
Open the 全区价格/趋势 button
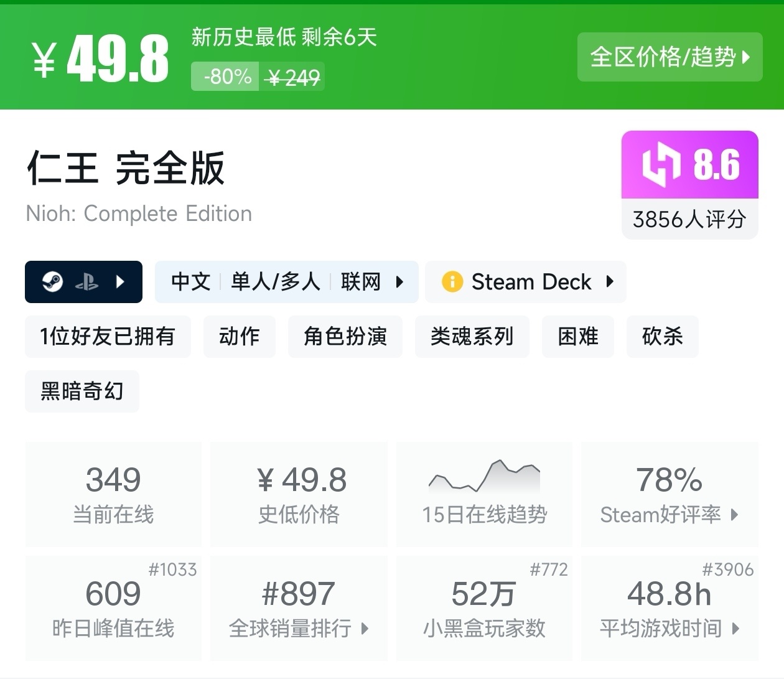670,57
